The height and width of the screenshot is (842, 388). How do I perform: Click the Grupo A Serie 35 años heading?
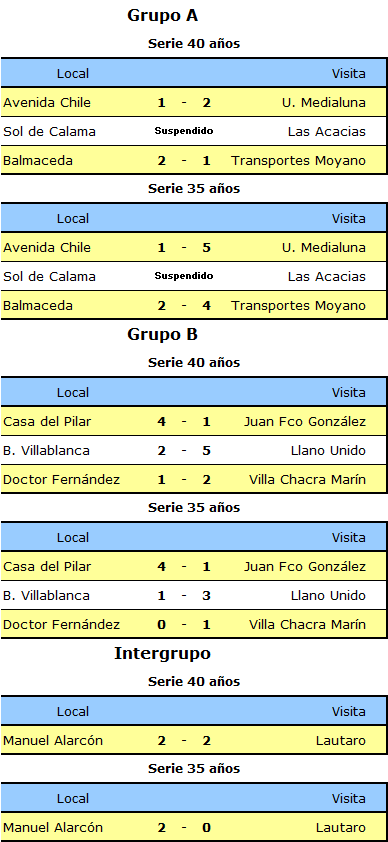tap(194, 188)
